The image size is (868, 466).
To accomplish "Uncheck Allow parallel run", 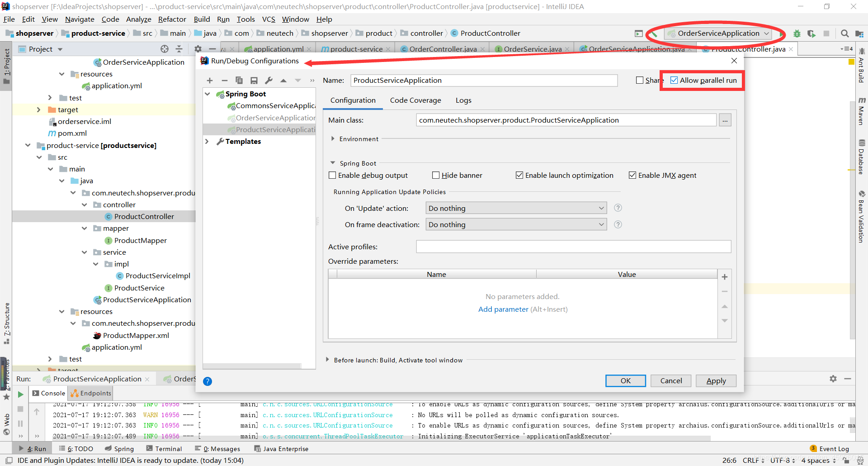I will pos(674,80).
